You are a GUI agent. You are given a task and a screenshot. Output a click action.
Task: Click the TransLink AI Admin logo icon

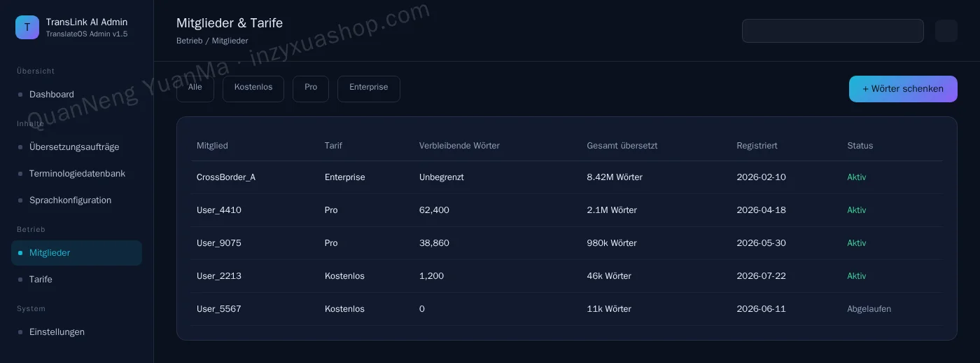pos(27,27)
